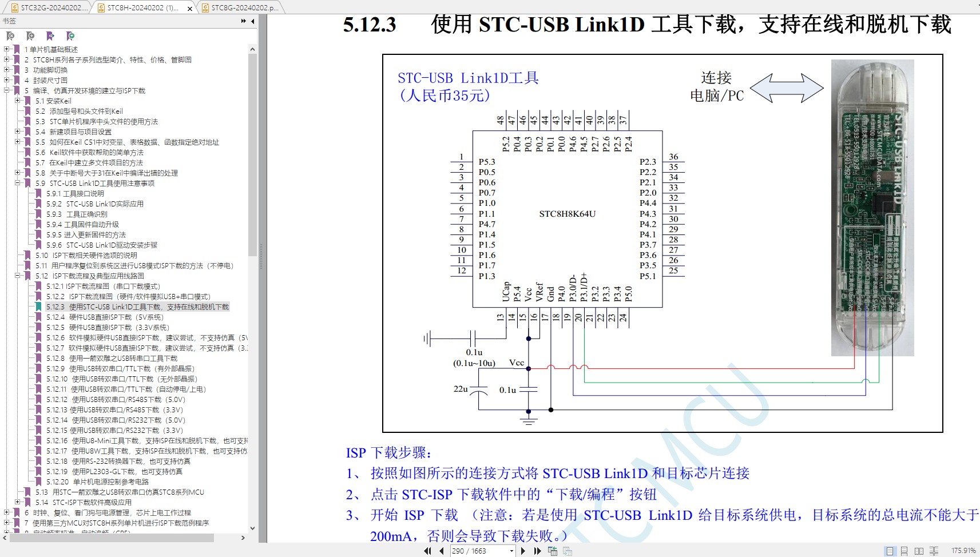980x557 pixels.
Task: Click the next view icon in status bar
Action: 568,551
